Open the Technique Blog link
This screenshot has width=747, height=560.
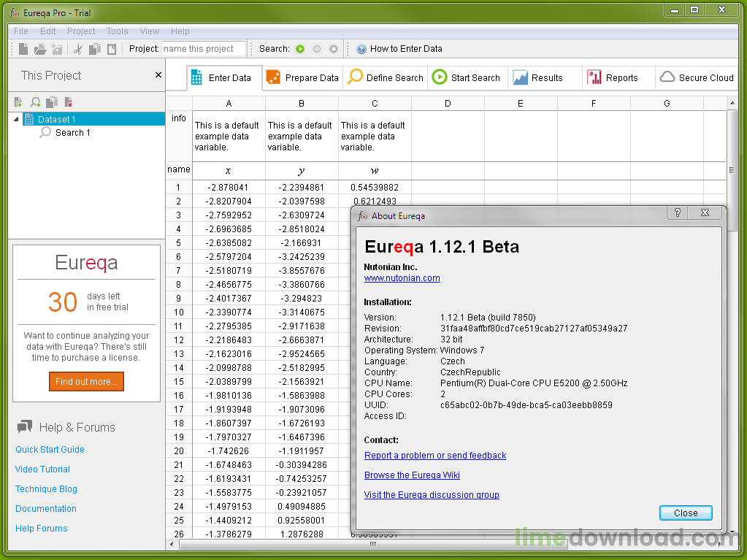click(x=46, y=489)
